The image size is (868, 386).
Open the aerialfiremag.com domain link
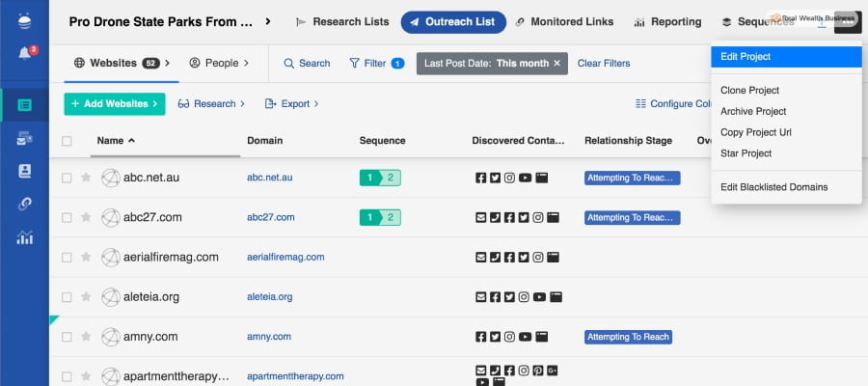click(285, 258)
